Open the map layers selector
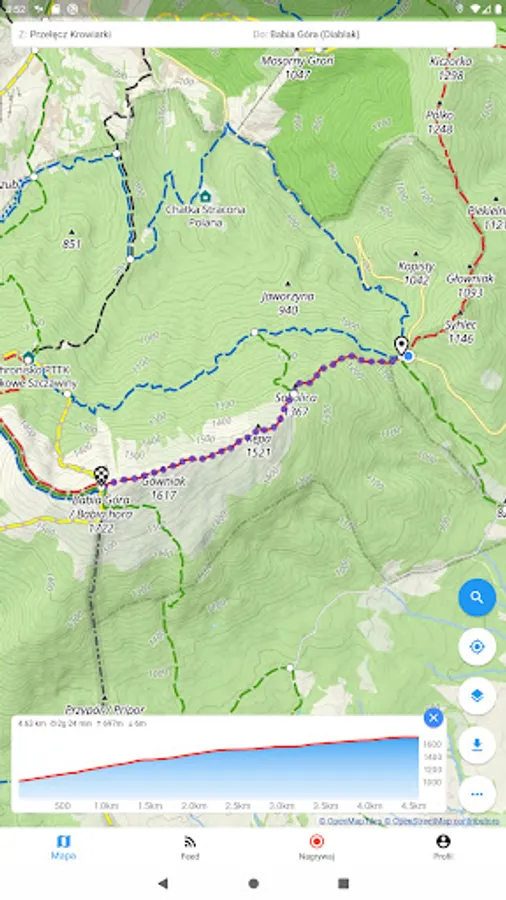The height and width of the screenshot is (900, 506). (x=477, y=696)
